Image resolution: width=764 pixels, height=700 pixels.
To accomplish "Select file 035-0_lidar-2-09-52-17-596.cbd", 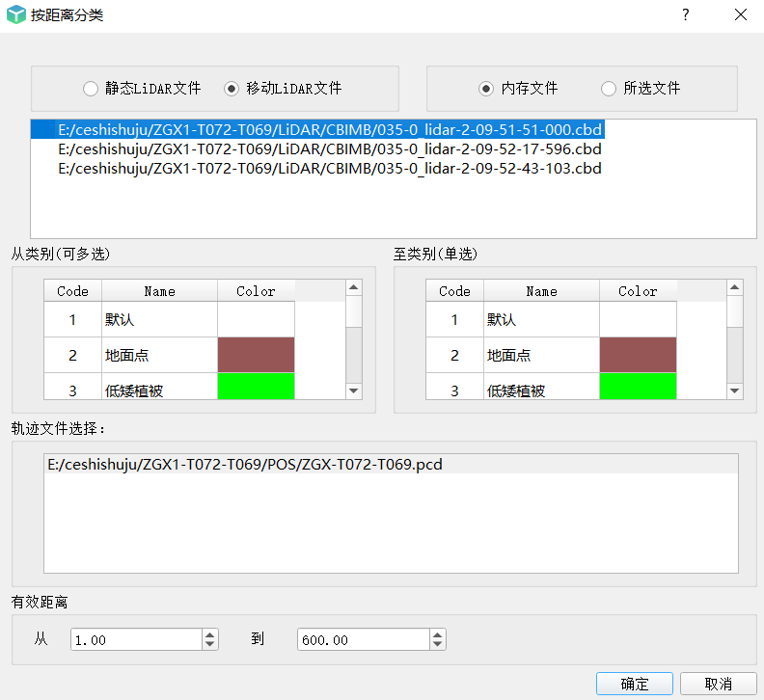I will (x=329, y=149).
